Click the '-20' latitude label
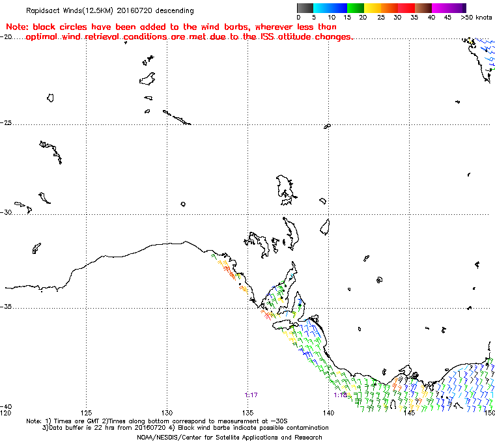Image resolution: width=495 pixels, height=448 pixels. (x=6, y=36)
